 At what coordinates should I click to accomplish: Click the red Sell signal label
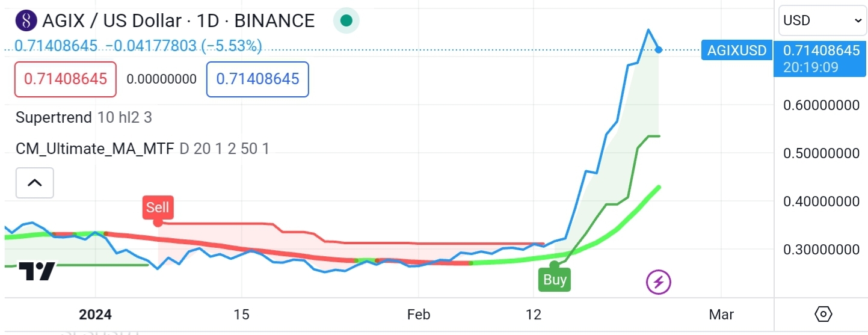pos(158,207)
